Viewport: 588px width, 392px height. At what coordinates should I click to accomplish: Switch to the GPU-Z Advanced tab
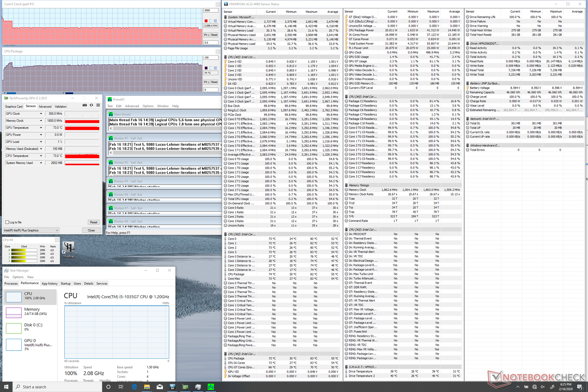coord(45,106)
